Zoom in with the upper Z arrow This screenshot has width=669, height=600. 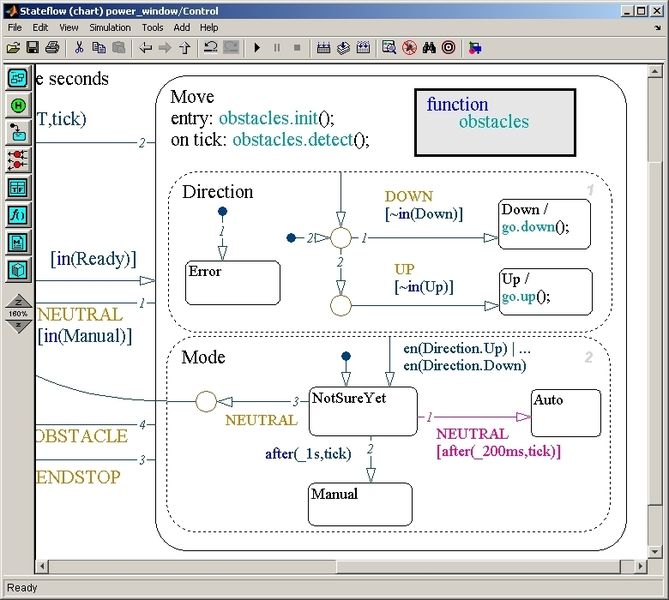18,301
